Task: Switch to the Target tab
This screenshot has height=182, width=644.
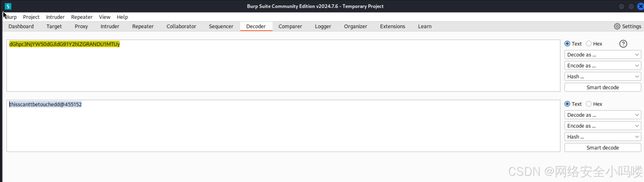Action: coord(54,26)
